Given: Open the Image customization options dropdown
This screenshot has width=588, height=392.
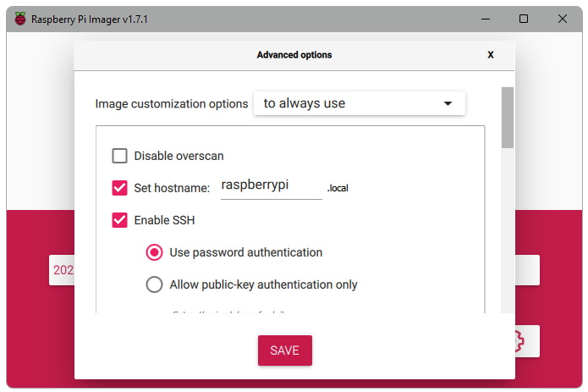Looking at the screenshot, I should (360, 103).
